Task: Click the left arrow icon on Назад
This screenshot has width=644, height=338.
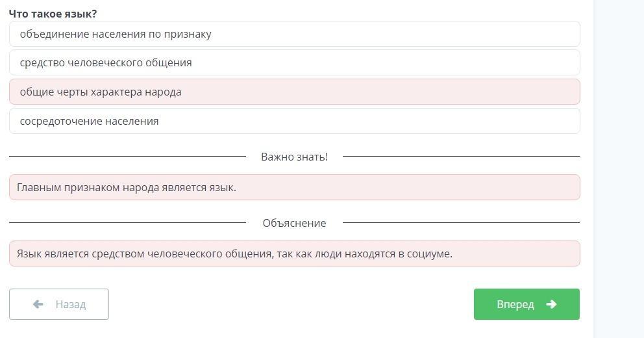Action: tap(38, 304)
